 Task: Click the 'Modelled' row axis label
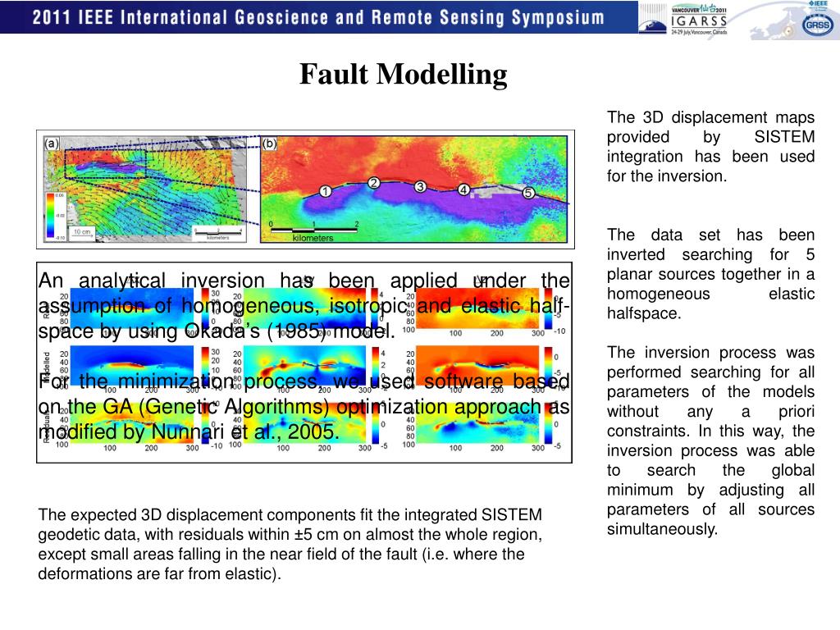pos(47,367)
